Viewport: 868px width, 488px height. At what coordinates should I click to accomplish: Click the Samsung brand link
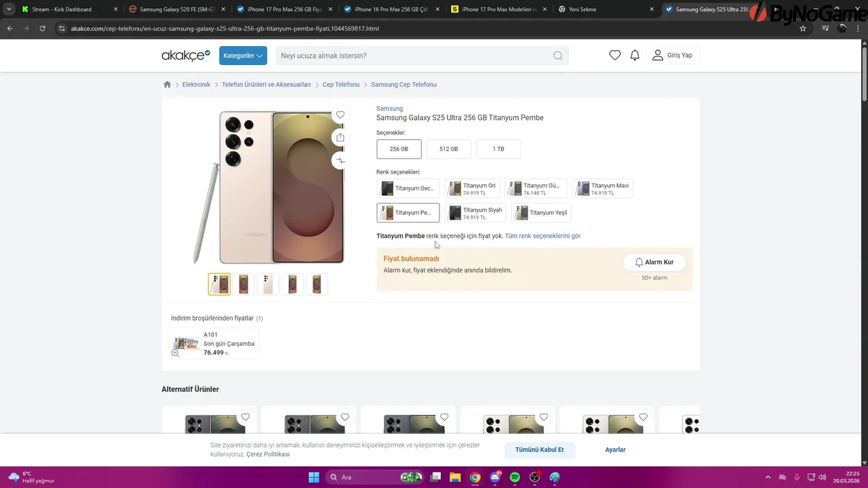click(389, 108)
